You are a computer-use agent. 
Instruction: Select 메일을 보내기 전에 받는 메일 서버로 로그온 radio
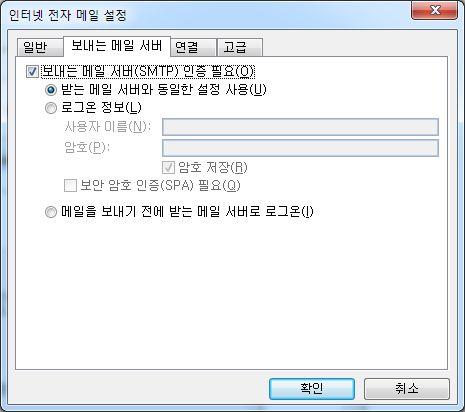[x=51, y=212]
